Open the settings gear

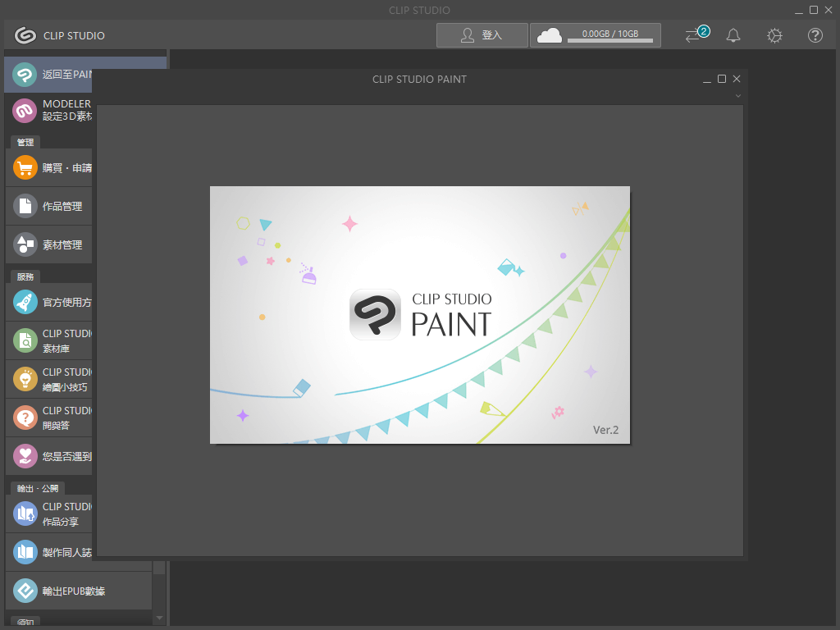(774, 35)
